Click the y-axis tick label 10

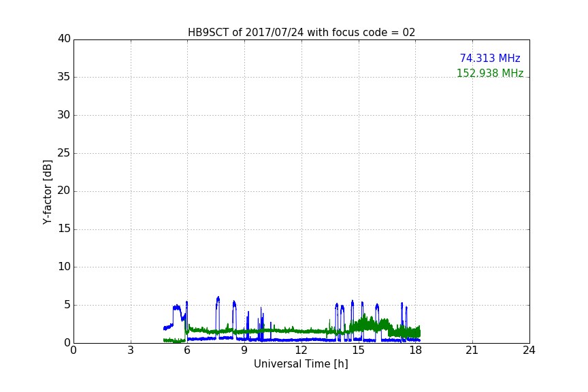click(64, 267)
